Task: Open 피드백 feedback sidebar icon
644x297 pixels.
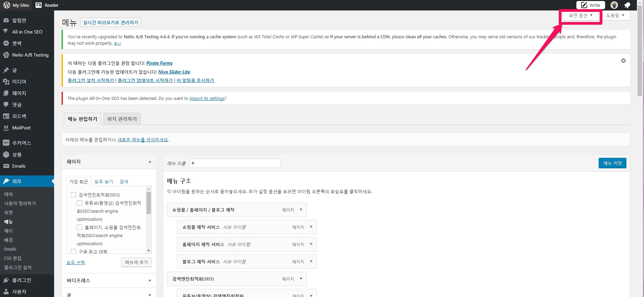Action: (6, 116)
